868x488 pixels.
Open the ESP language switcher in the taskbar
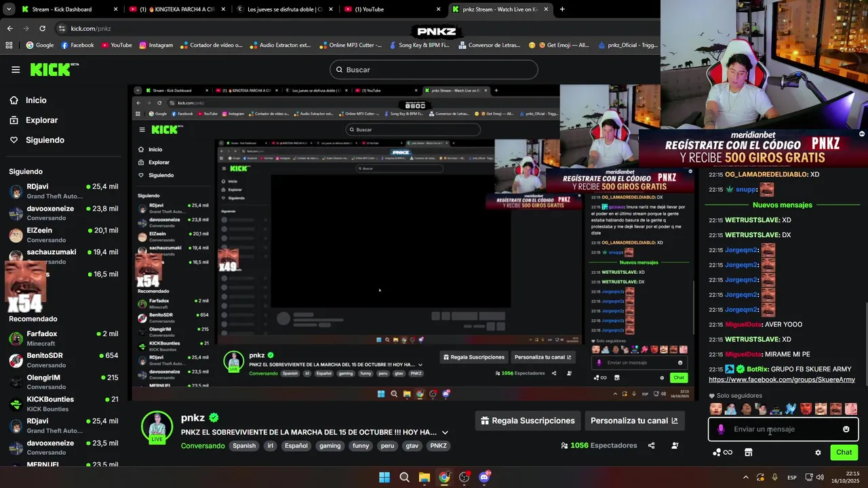pyautogui.click(x=792, y=478)
